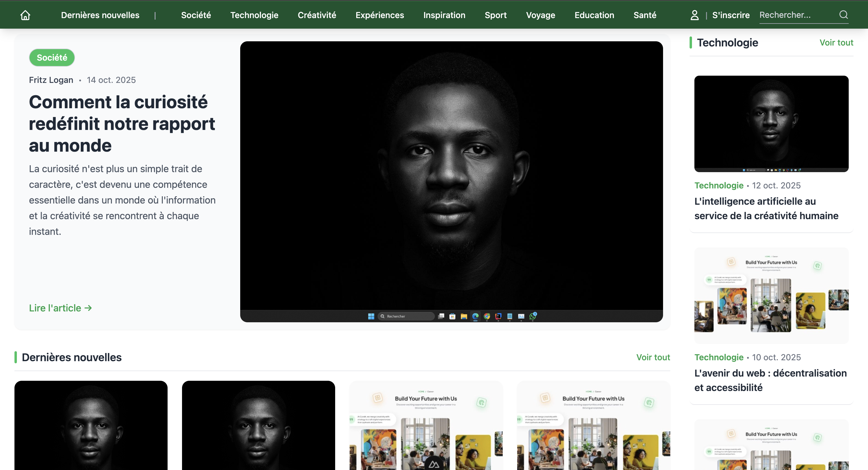
Task: Click the green Société category badge
Action: pos(52,58)
